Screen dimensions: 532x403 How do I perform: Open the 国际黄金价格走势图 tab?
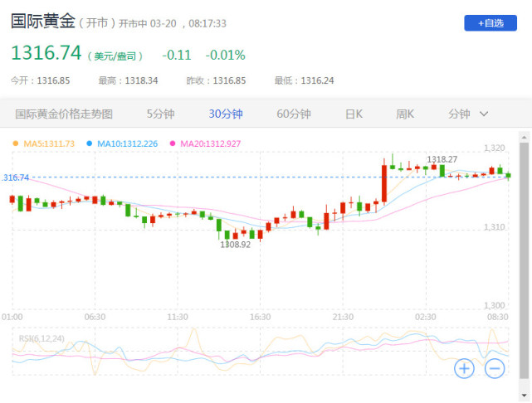[63, 114]
